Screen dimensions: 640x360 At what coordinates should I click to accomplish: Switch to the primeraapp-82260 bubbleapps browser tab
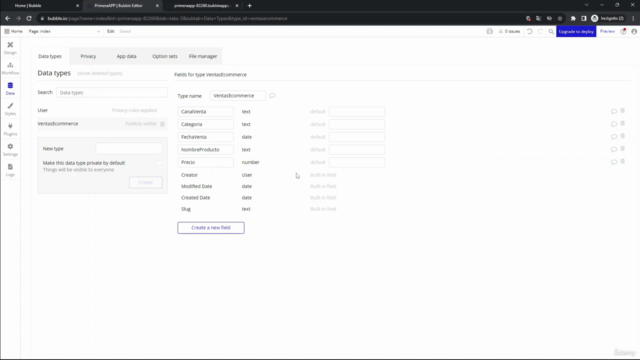202,6
